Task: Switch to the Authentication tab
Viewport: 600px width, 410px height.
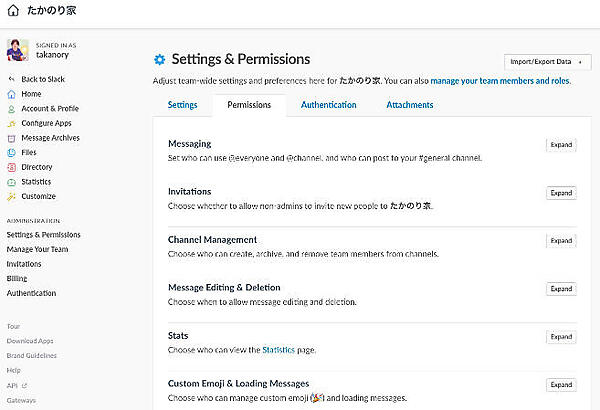Action: point(328,105)
